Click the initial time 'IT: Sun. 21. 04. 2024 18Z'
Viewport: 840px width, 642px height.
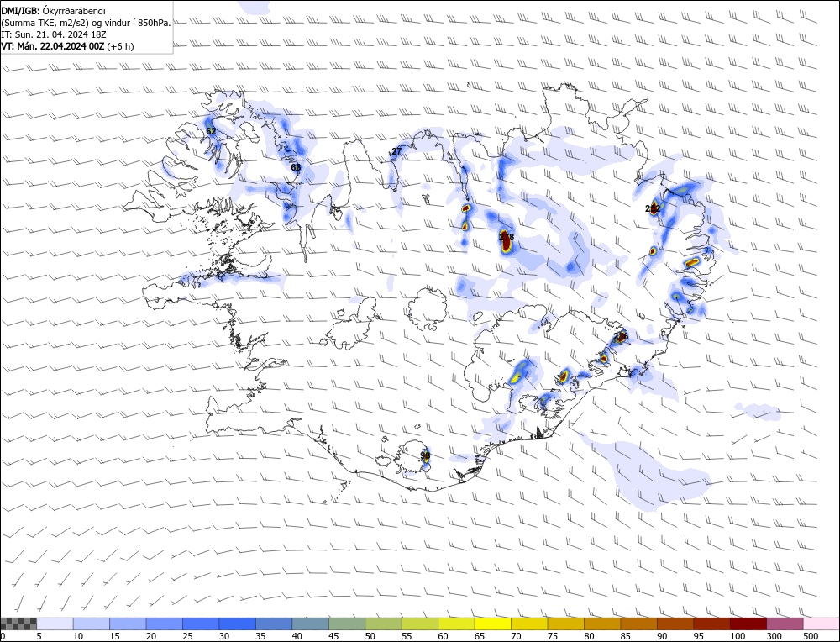click(x=55, y=34)
